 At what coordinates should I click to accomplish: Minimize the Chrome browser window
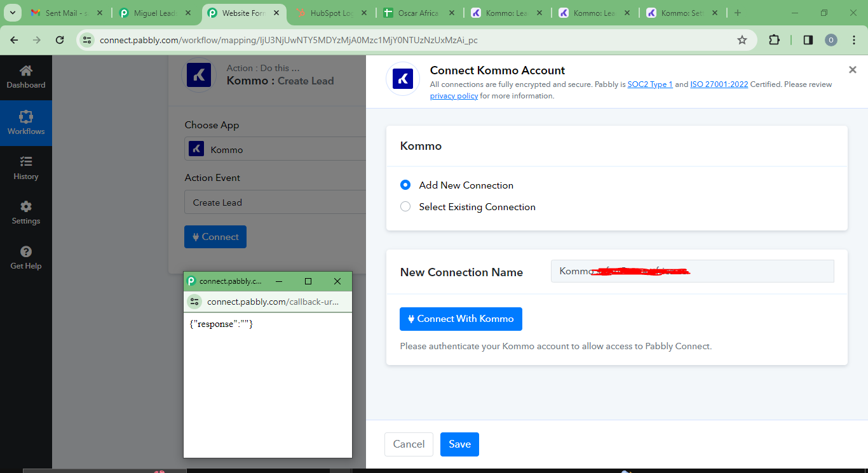(794, 13)
